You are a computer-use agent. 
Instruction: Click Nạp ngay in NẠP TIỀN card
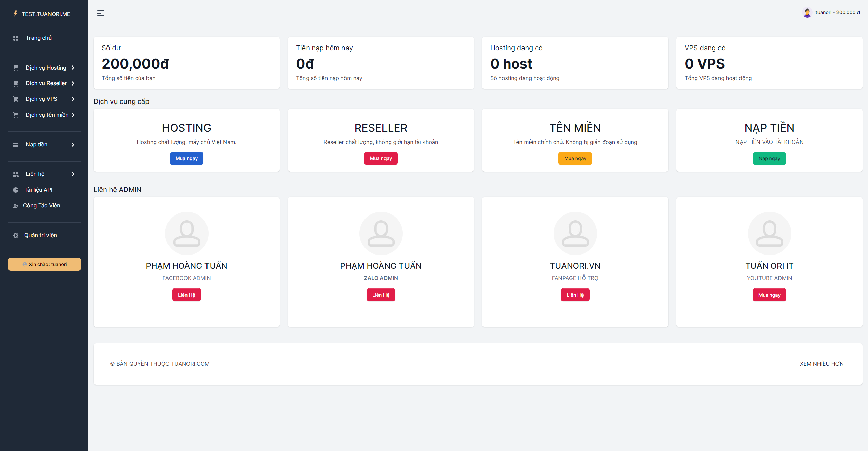tap(769, 158)
